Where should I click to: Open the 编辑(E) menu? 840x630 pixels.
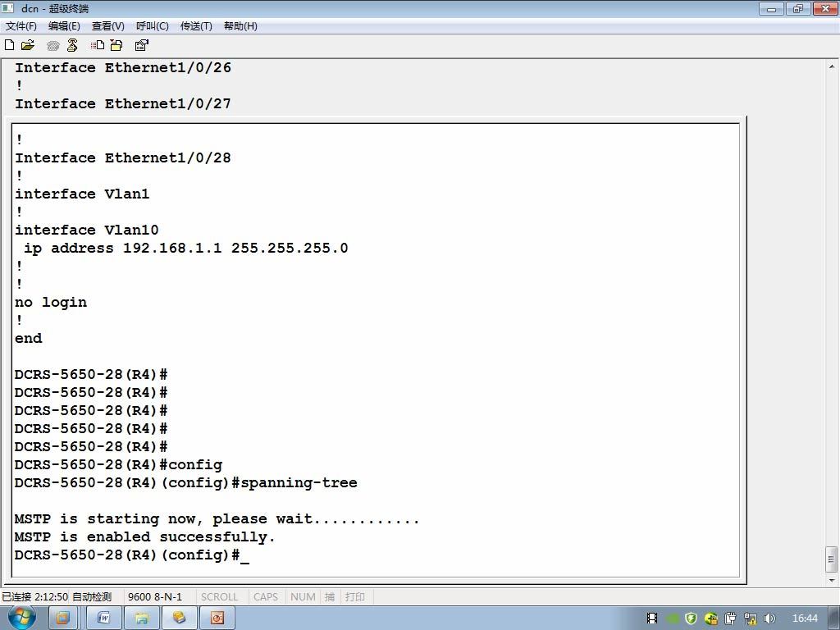(x=64, y=26)
